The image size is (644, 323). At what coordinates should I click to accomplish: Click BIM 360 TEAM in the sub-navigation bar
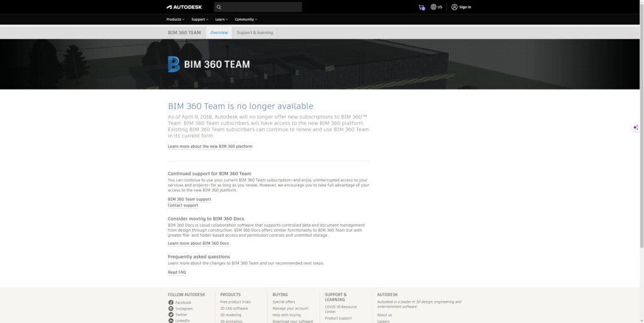point(184,33)
